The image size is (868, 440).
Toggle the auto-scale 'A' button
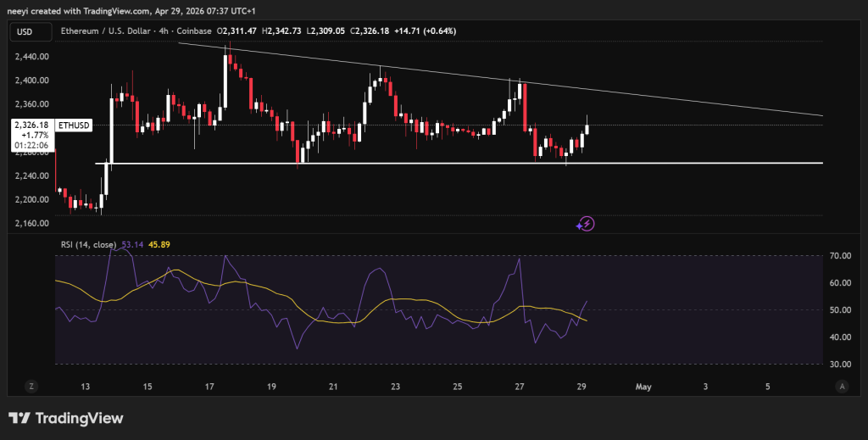(x=842, y=386)
